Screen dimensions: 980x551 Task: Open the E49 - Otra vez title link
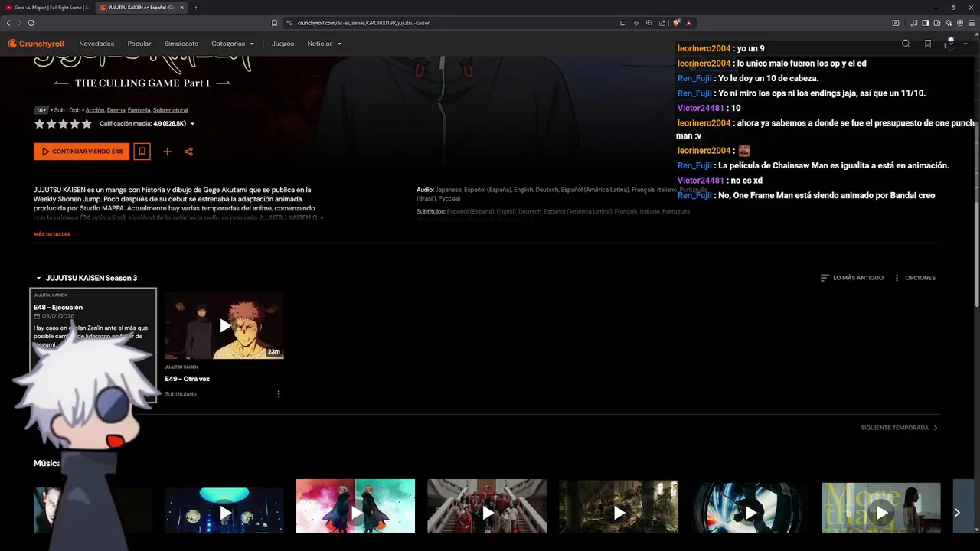[x=188, y=379]
